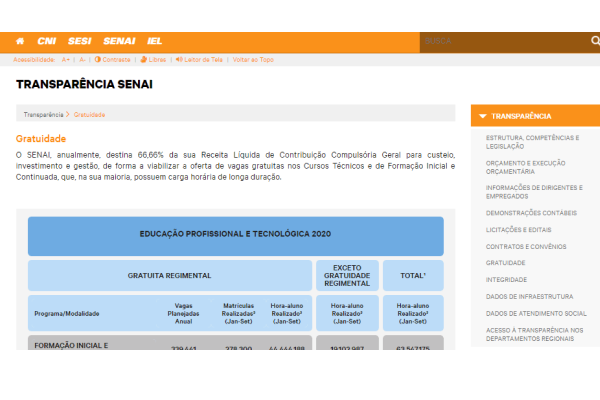Open Integridade sidebar link

coord(506,280)
